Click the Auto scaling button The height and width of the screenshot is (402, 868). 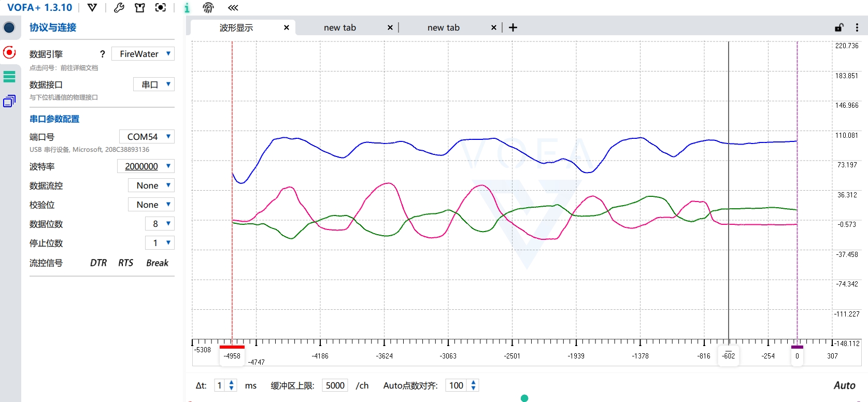pos(844,385)
